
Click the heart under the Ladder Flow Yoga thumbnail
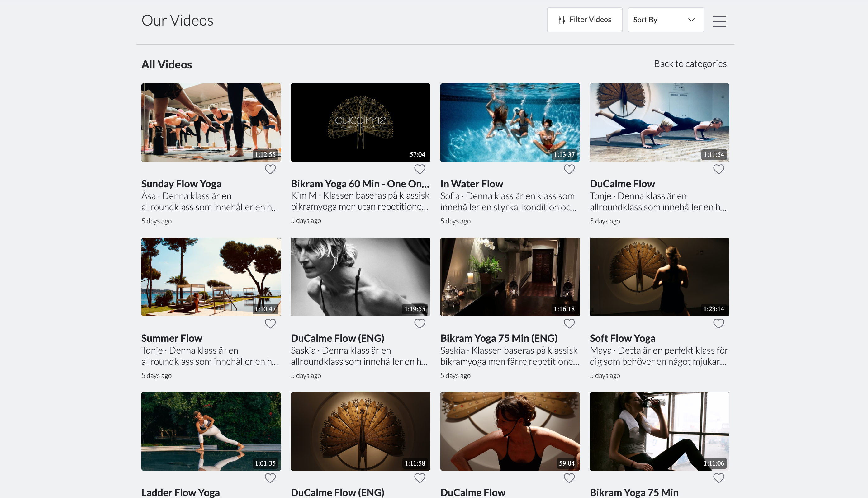pyautogui.click(x=270, y=477)
